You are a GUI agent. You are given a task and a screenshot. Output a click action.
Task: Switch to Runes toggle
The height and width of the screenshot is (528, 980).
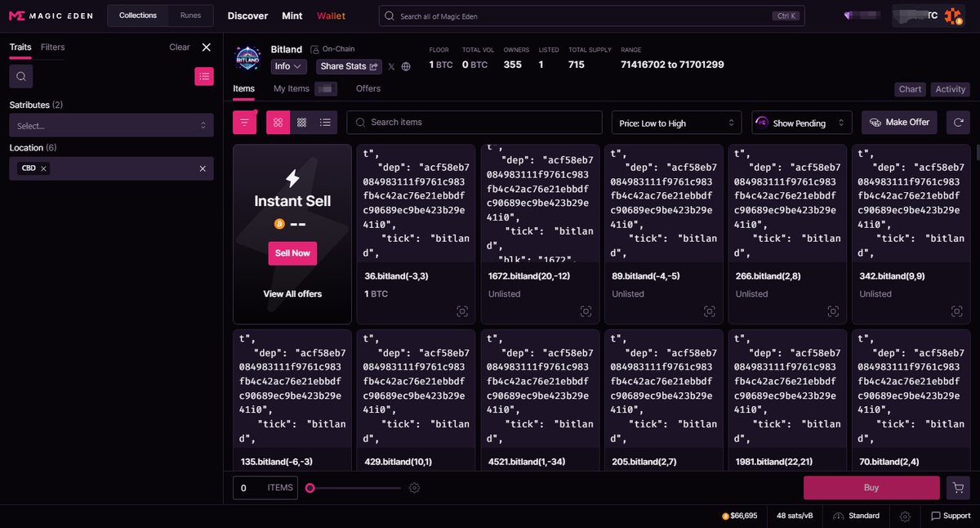coord(190,16)
